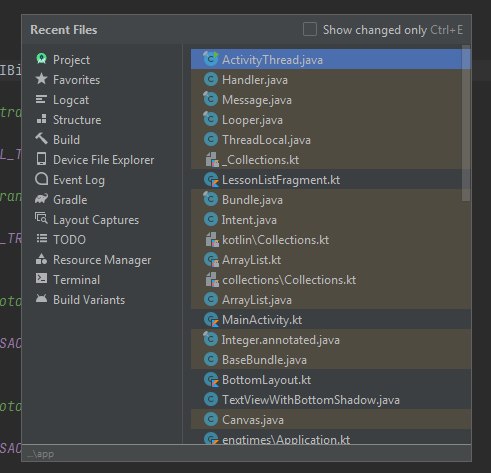Click the ActivityThread.java class icon
The height and width of the screenshot is (473, 491).
tap(211, 59)
